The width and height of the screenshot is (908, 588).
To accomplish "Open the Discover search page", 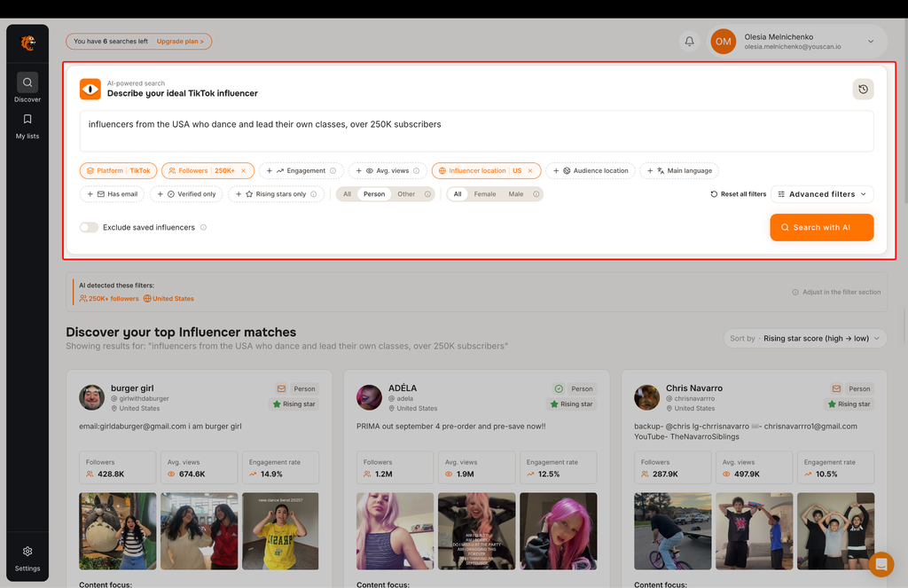I will [27, 88].
